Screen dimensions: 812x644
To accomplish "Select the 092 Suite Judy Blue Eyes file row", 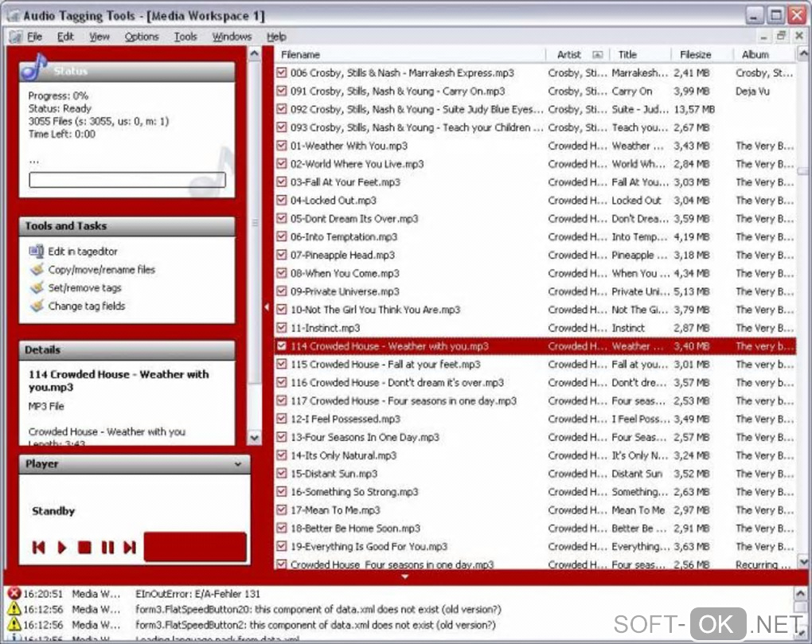I will (535, 109).
